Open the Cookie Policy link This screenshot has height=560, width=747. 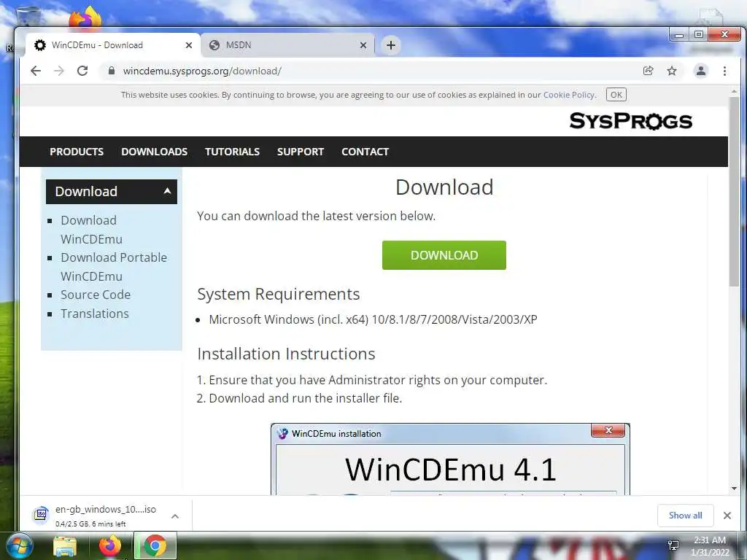tap(569, 95)
